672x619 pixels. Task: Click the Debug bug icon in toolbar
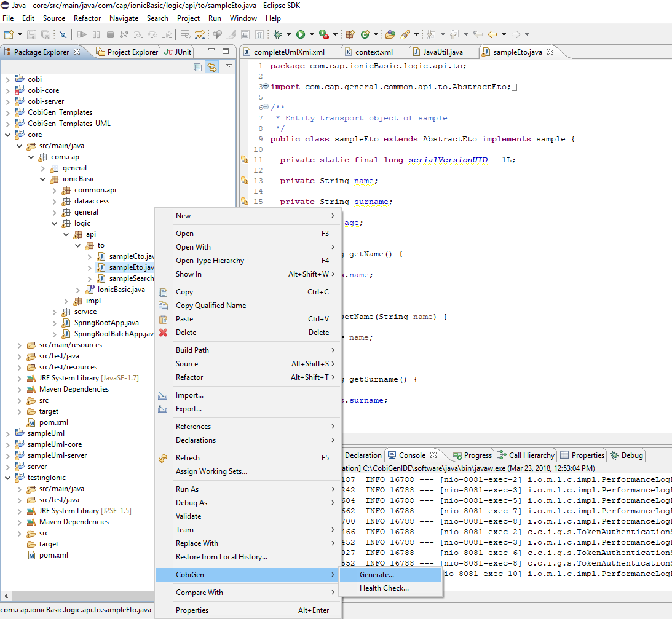[278, 34]
